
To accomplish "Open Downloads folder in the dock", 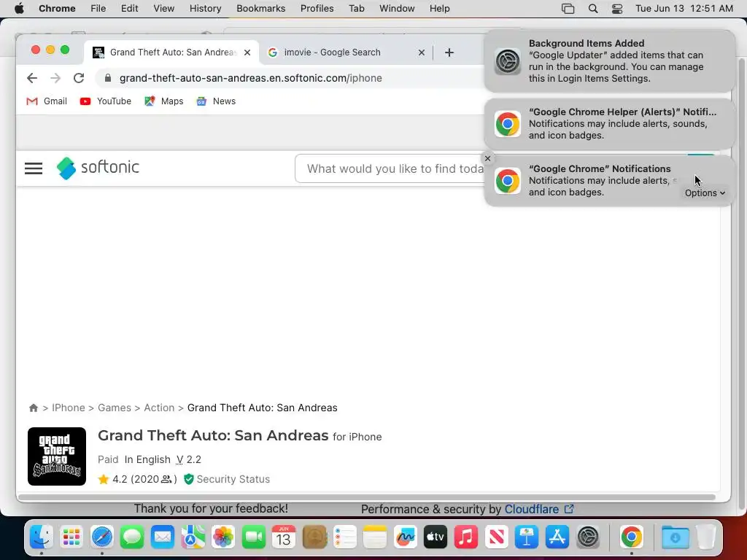I will click(x=675, y=537).
